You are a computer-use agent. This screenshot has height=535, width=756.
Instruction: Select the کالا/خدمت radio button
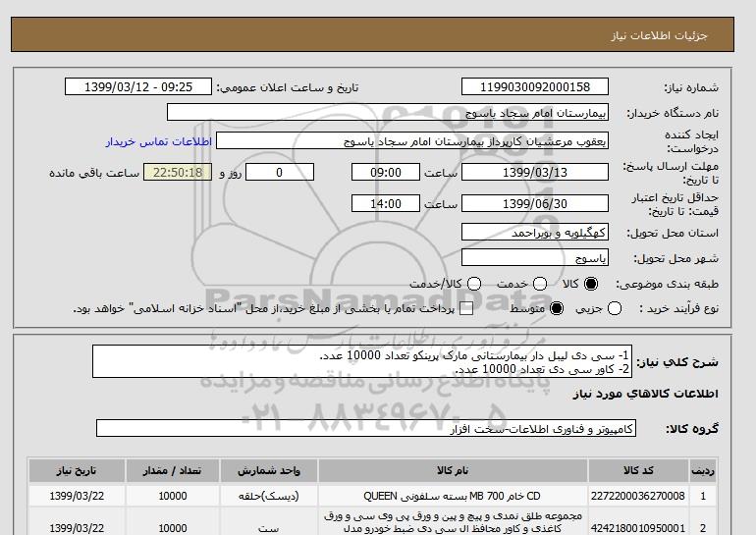[x=474, y=284]
